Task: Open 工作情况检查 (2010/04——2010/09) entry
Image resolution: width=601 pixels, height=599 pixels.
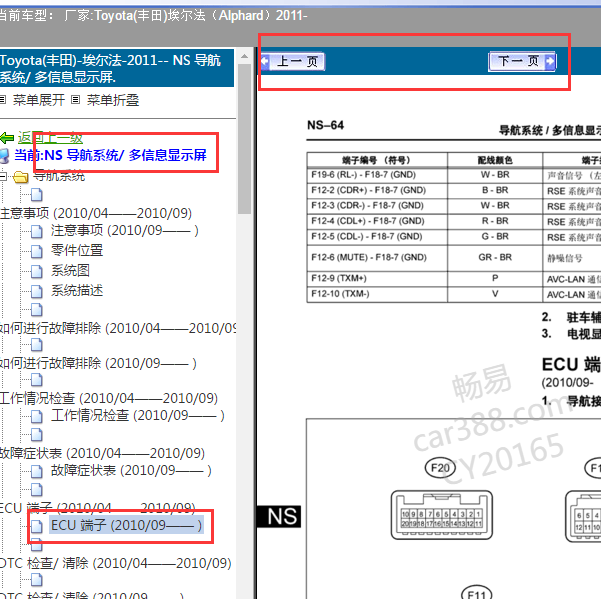Action: tap(109, 399)
